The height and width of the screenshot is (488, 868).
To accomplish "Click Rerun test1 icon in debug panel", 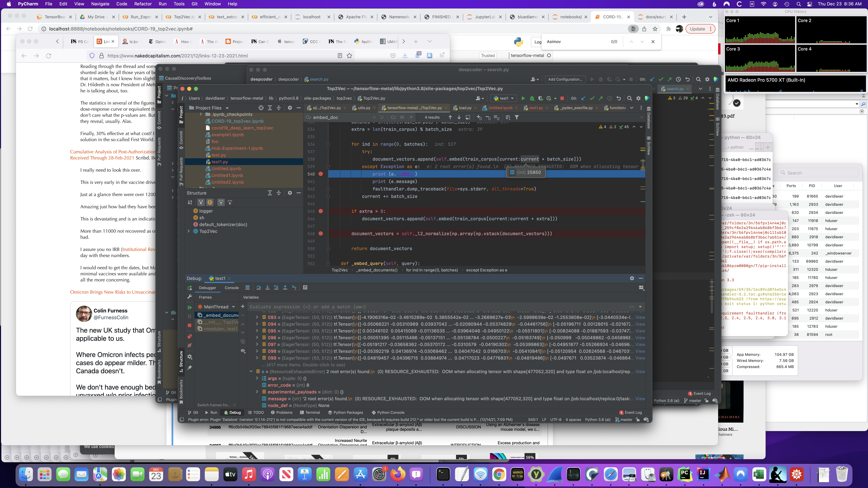I will (x=190, y=288).
